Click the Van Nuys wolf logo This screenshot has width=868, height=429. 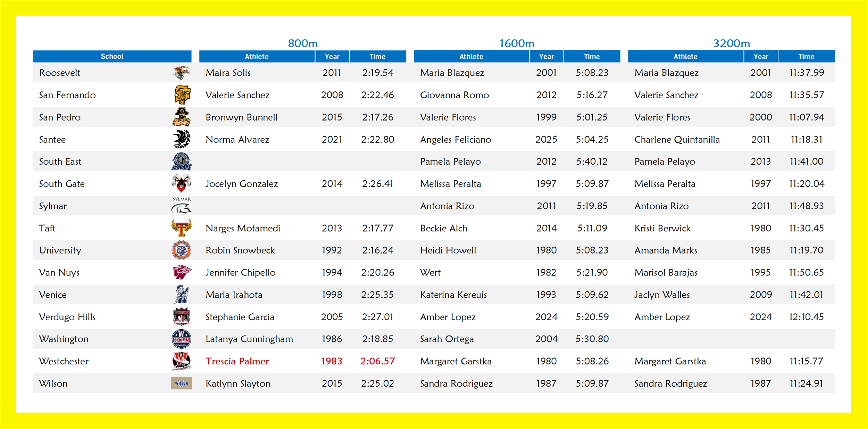(x=181, y=272)
